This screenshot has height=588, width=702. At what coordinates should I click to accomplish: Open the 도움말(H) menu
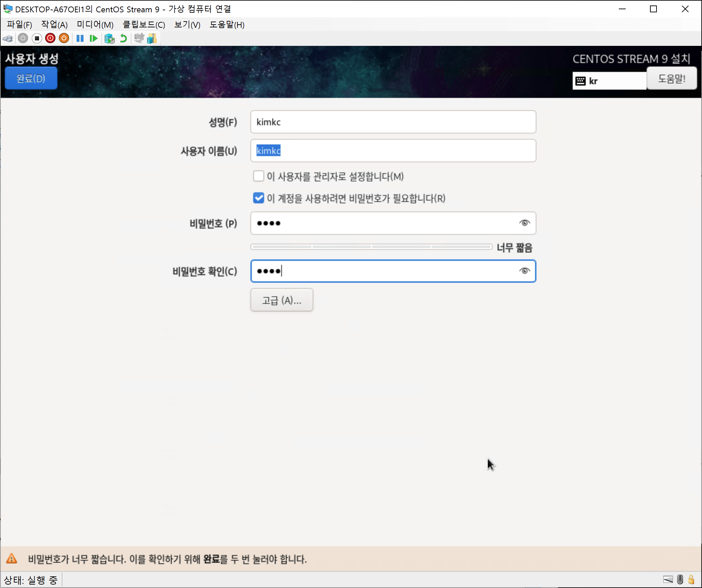227,25
